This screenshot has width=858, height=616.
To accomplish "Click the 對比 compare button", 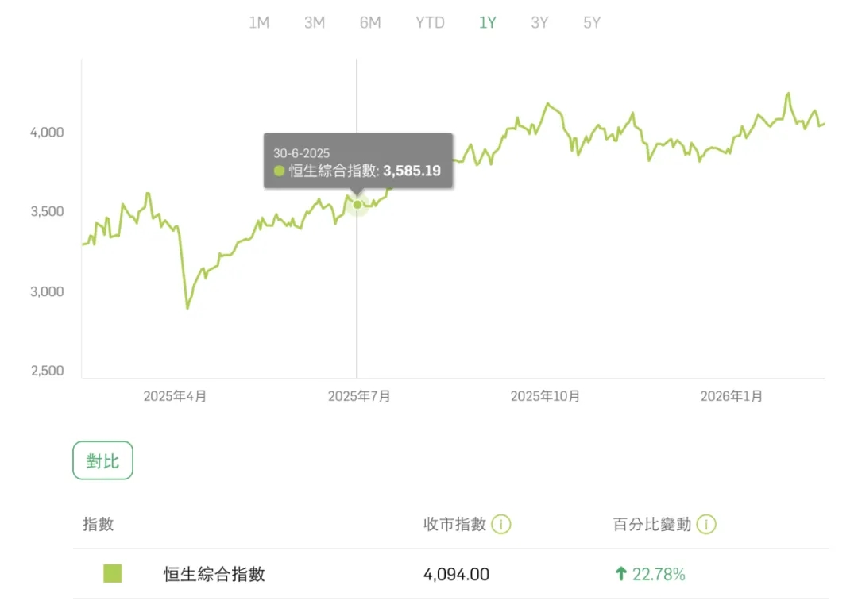I will 102,460.
